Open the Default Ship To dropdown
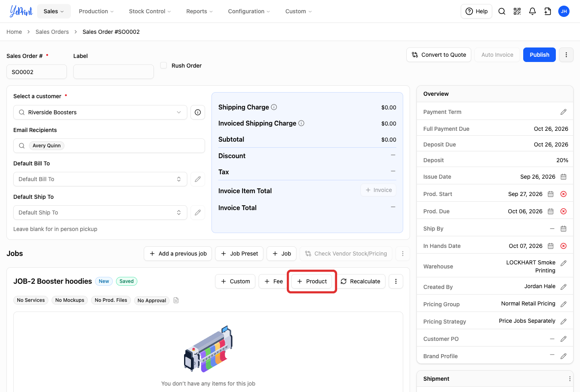The width and height of the screenshot is (580, 392). coord(100,213)
